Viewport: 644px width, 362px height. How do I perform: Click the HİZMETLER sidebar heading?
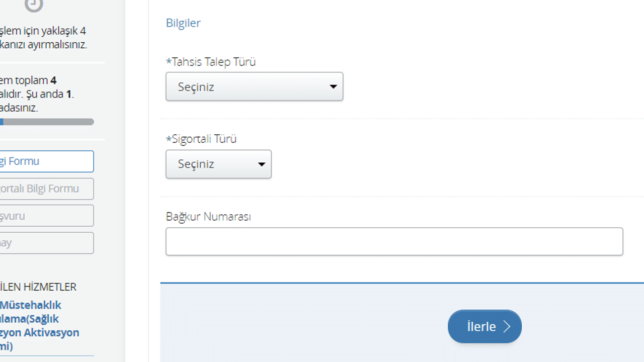tap(38, 287)
